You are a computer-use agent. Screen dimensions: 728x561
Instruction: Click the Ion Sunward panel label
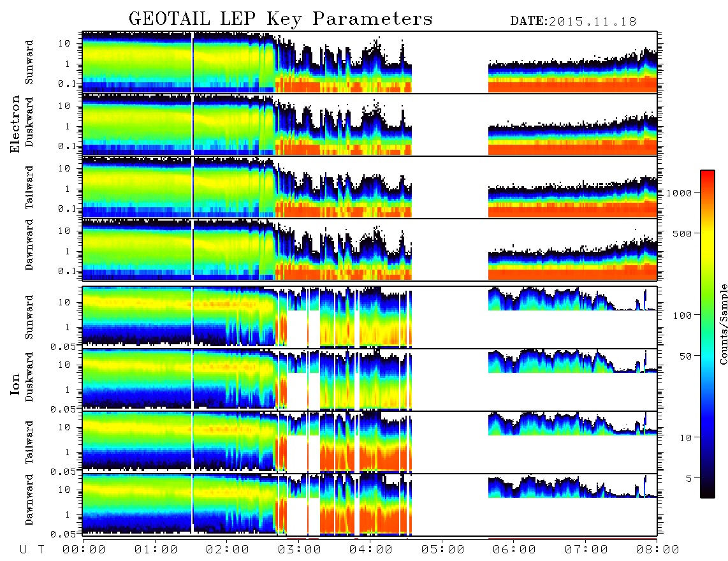[29, 317]
